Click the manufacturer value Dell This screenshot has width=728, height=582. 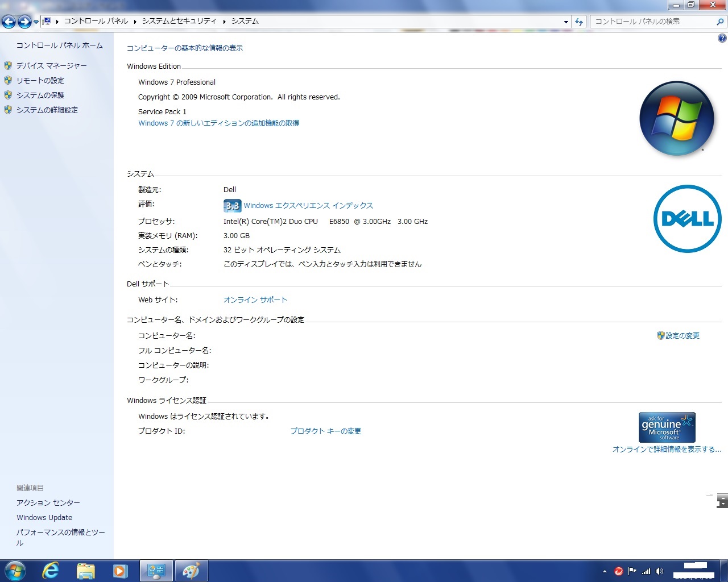[230, 190]
